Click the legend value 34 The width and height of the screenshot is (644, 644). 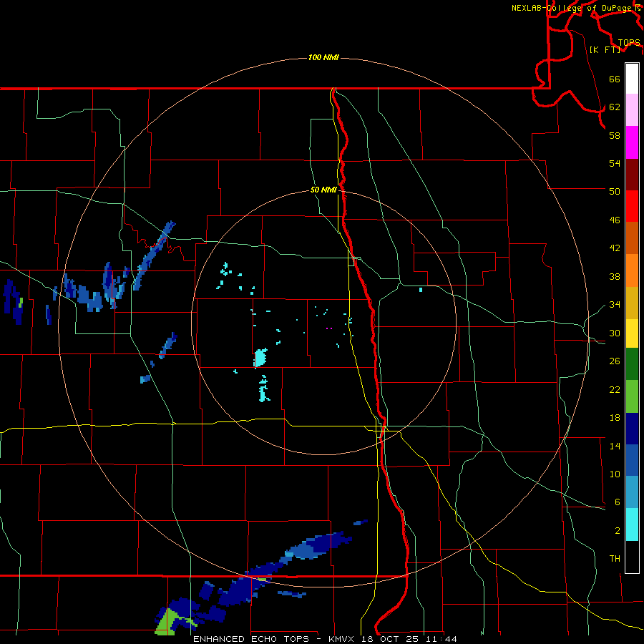click(615, 305)
